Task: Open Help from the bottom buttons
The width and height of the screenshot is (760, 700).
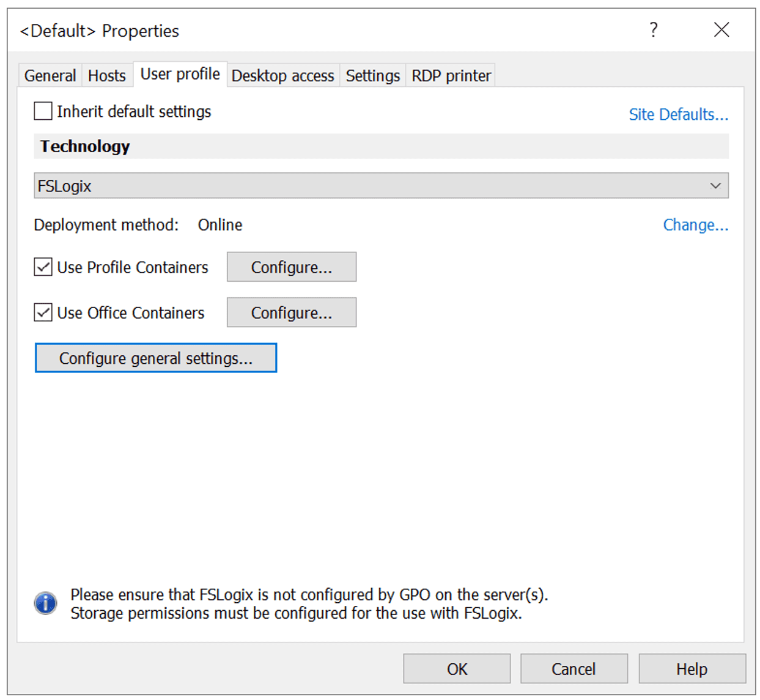Action: [692, 668]
